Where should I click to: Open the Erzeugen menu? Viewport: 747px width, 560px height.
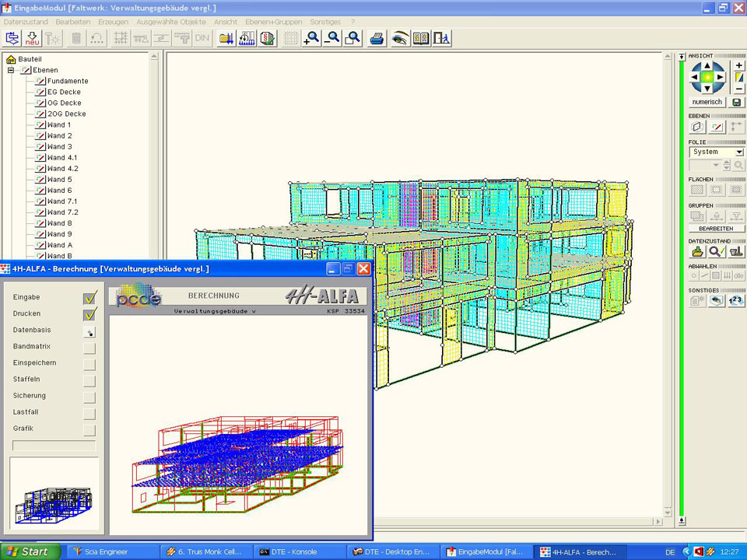tap(114, 22)
